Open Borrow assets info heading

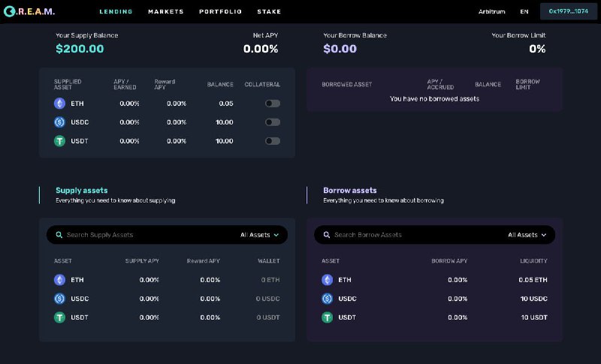(x=350, y=190)
